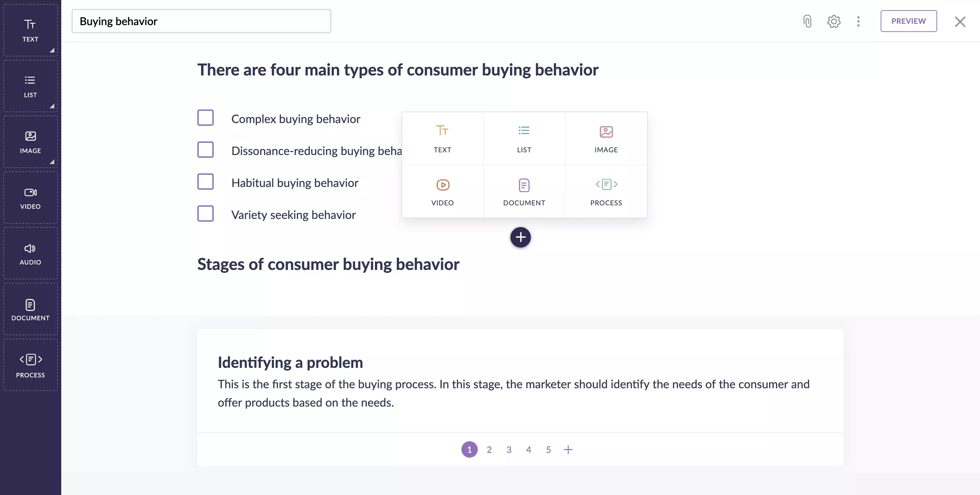Check the Complex buying behavior checkbox
The height and width of the screenshot is (495, 980).
pyautogui.click(x=206, y=118)
